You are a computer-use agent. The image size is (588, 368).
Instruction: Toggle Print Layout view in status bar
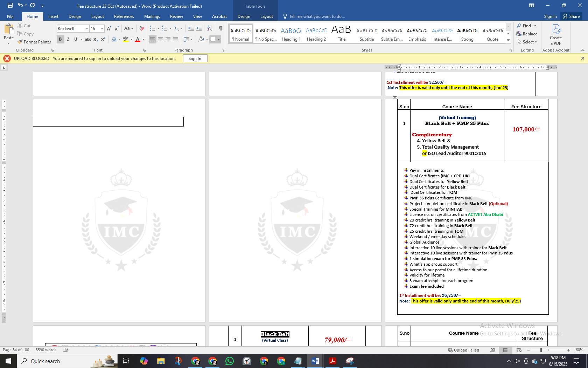[506, 350]
